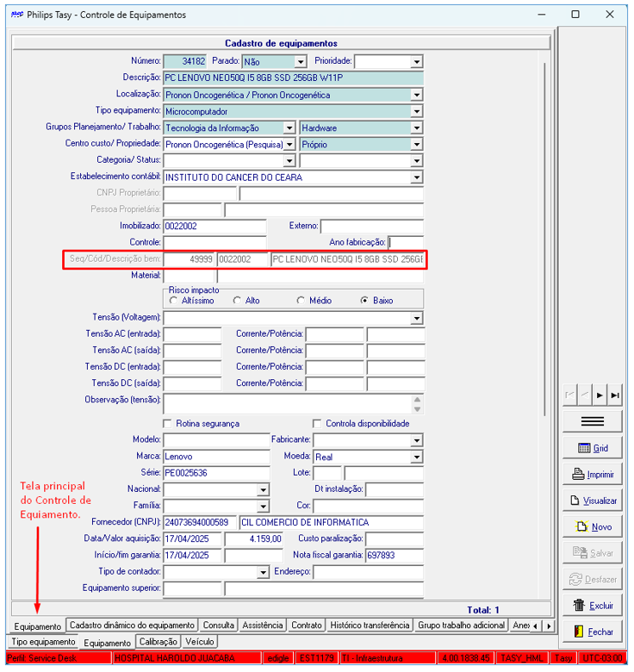The width and height of the screenshot is (634, 672).
Task: Open the Tecnologia da Informação planning group dropdown
Action: coord(289,128)
